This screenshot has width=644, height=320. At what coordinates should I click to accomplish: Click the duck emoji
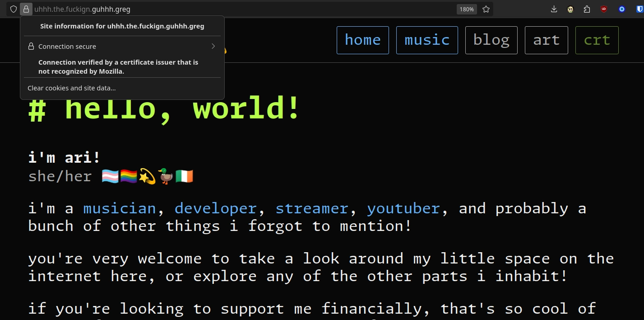(166, 176)
